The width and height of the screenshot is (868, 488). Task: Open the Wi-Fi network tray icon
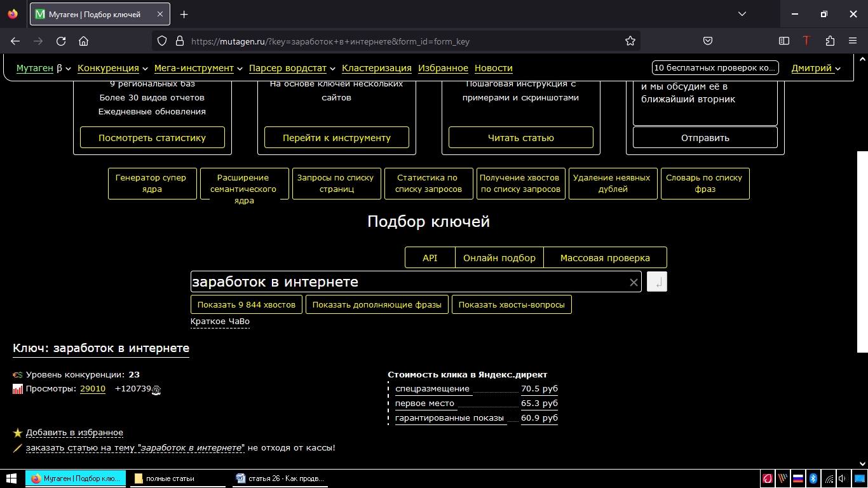829,478
